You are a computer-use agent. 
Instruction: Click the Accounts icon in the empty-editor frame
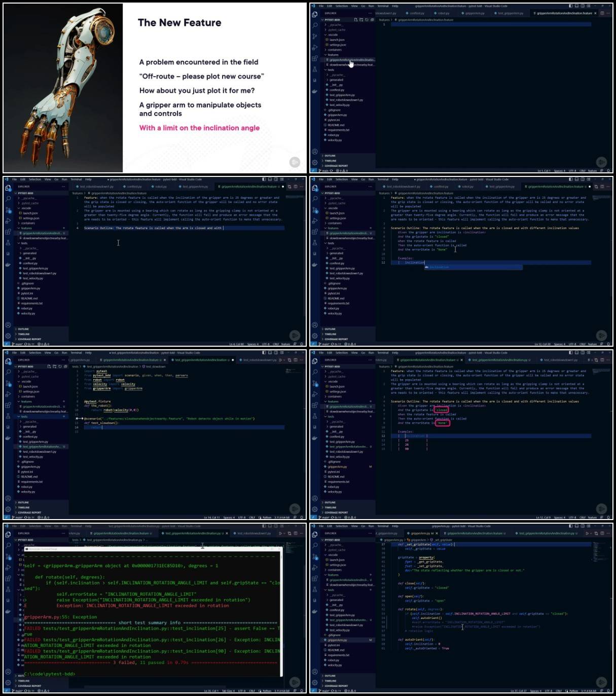[x=315, y=152]
